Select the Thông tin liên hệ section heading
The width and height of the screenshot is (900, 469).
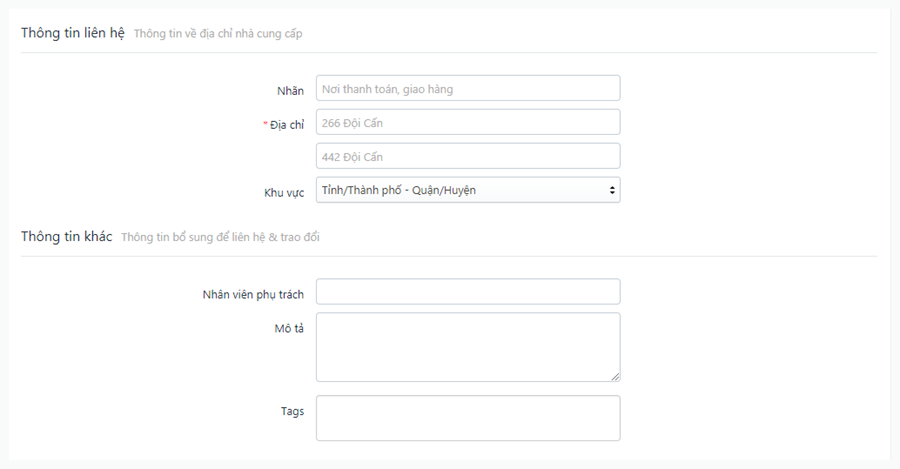click(x=73, y=33)
